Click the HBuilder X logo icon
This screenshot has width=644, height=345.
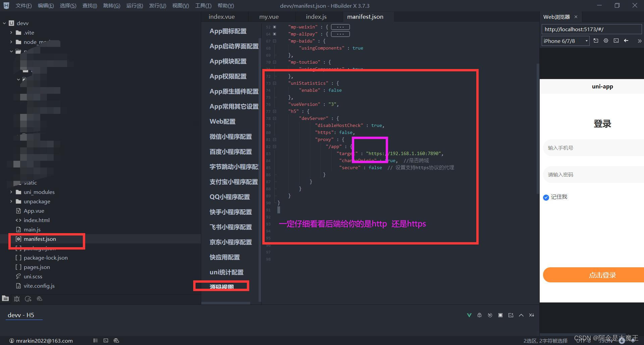click(x=6, y=6)
